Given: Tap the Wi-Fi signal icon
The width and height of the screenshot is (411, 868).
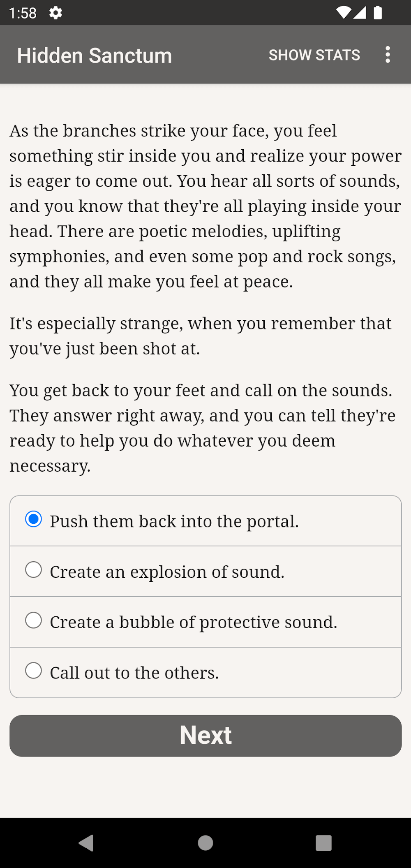Looking at the screenshot, I should [343, 13].
